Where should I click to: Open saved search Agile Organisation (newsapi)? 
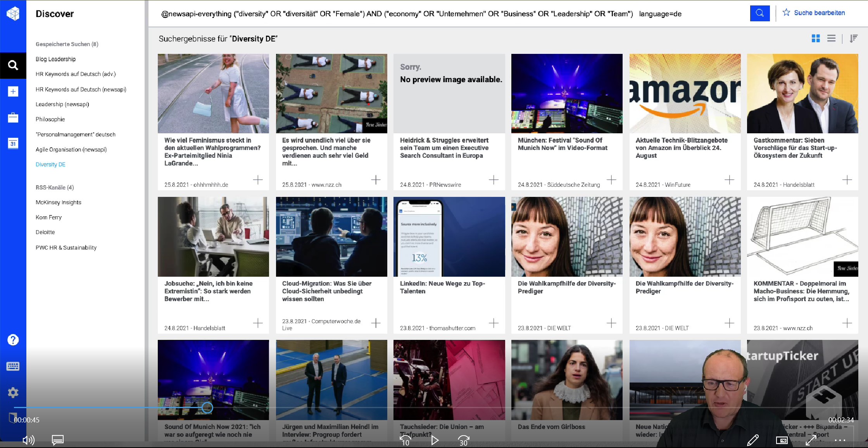71,150
